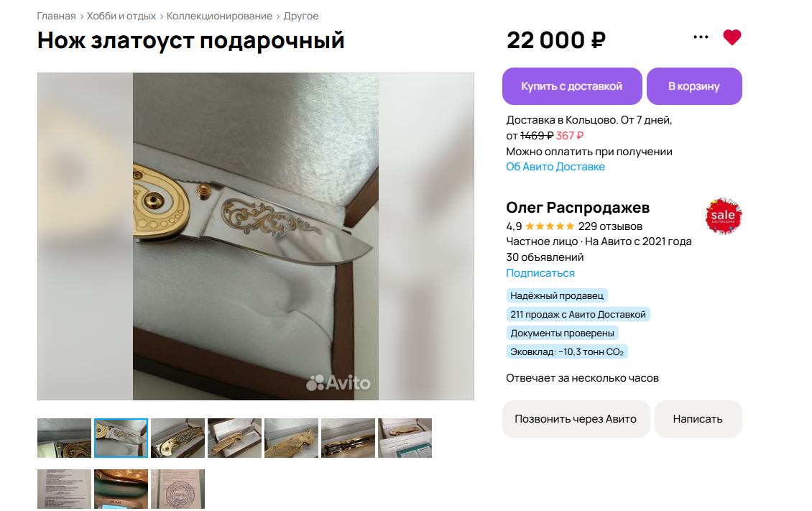Click the Avito watermark on photo

point(338,382)
